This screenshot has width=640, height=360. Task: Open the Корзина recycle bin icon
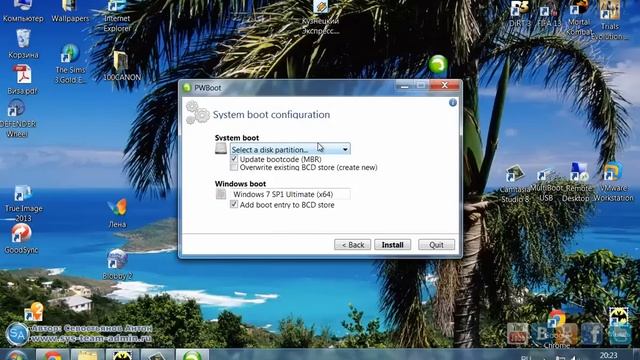[23, 44]
